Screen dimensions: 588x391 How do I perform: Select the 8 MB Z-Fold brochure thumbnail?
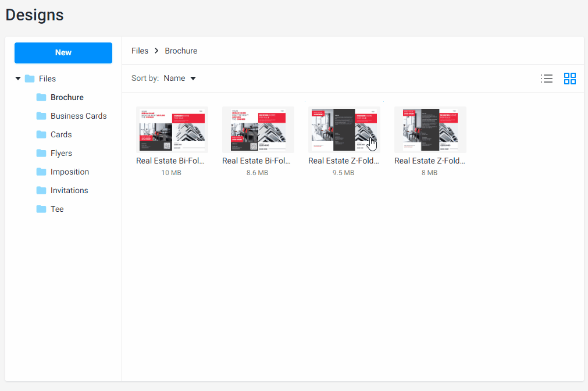430,130
